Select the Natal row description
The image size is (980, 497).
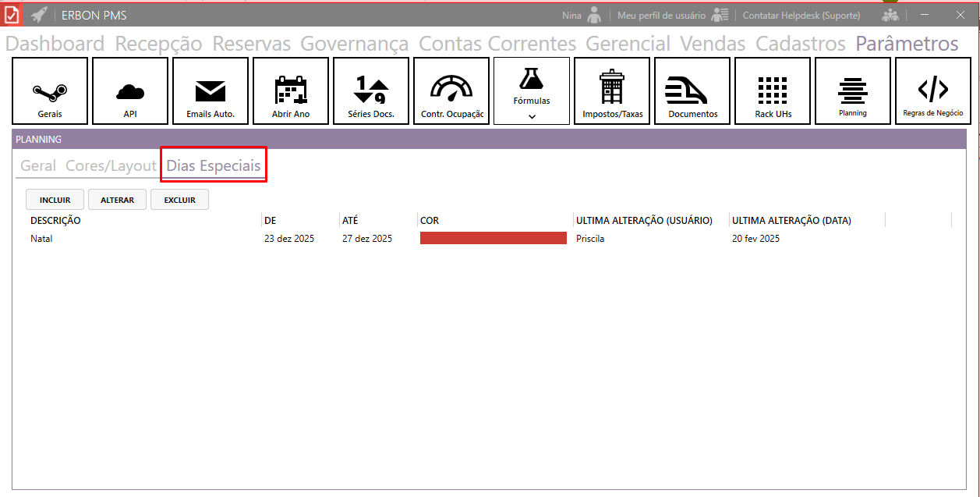(41, 239)
